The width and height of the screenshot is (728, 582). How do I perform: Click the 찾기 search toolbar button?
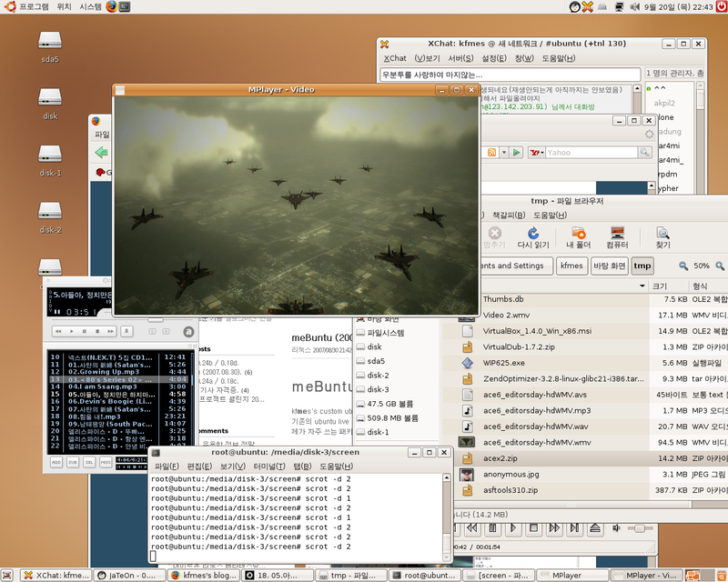coord(662,237)
